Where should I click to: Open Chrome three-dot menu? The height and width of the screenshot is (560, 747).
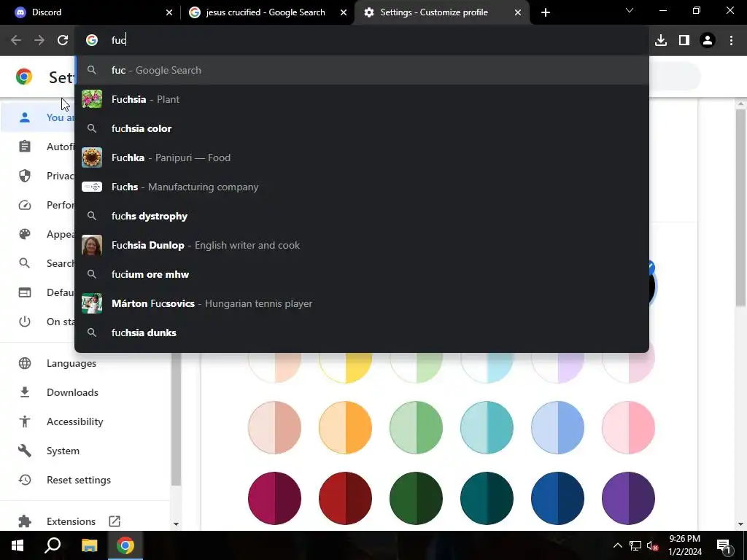[x=731, y=41]
